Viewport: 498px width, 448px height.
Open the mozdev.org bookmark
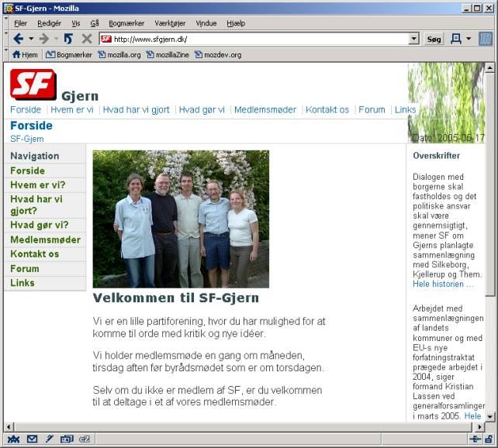point(218,55)
